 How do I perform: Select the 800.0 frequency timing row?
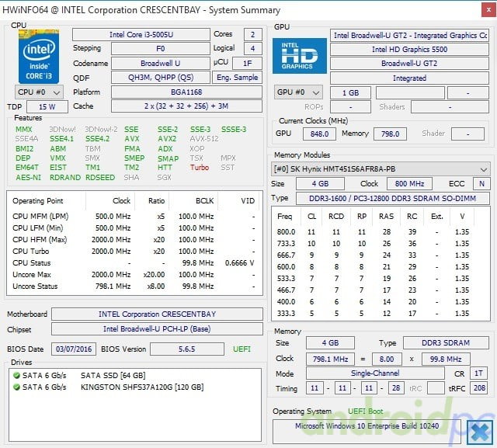(x=380, y=232)
